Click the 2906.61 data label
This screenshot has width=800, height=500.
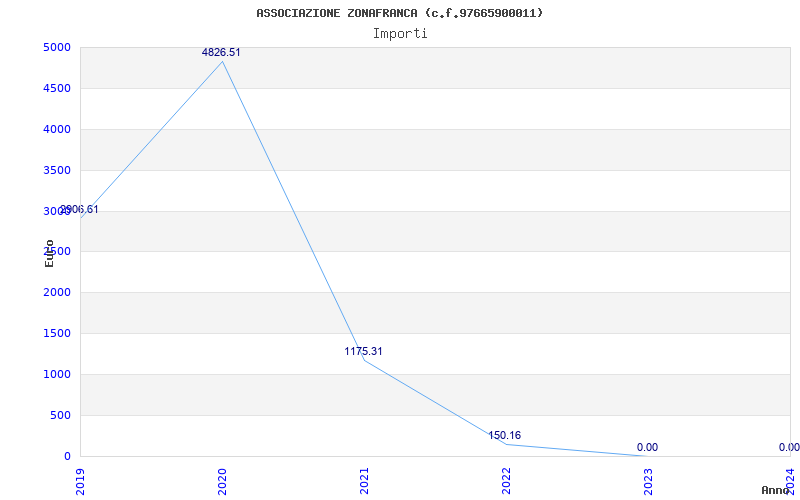point(79,209)
